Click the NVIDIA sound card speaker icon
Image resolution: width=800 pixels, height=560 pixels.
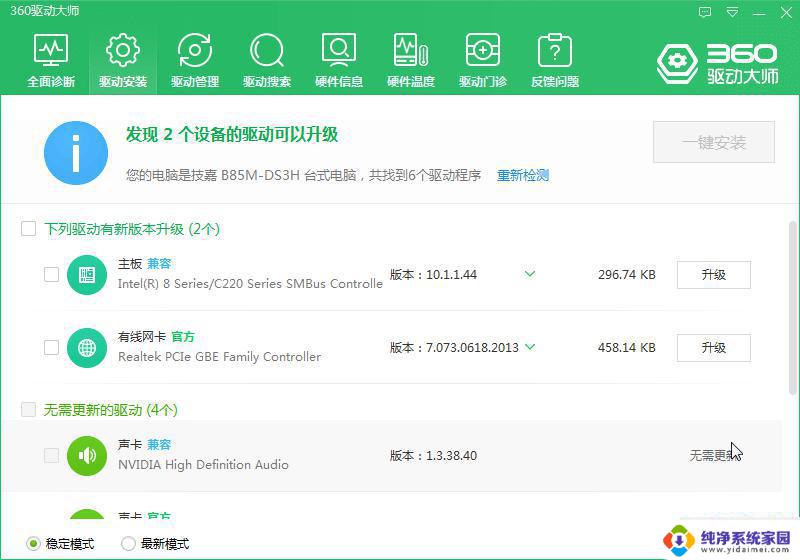click(x=87, y=455)
